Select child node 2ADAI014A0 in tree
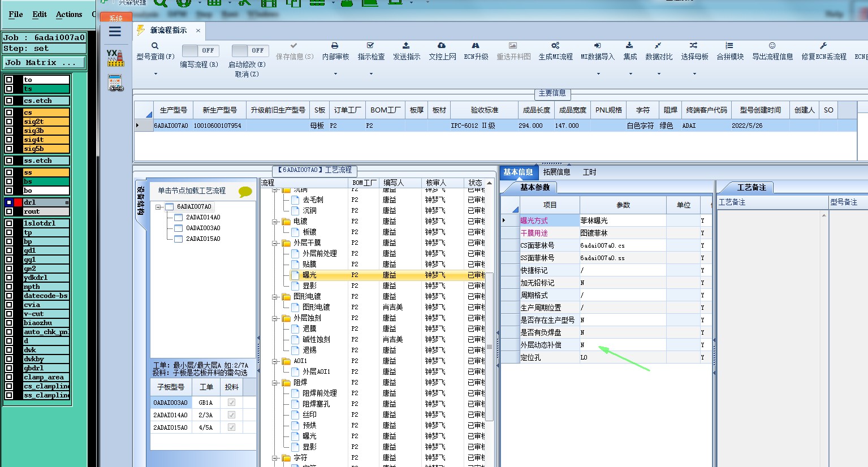 [x=203, y=217]
